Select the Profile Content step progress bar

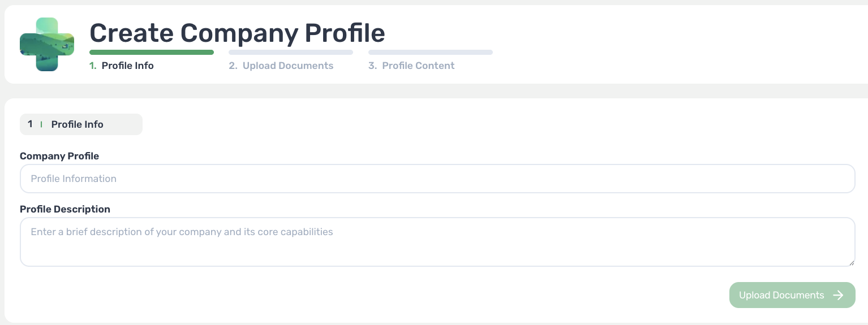click(431, 53)
